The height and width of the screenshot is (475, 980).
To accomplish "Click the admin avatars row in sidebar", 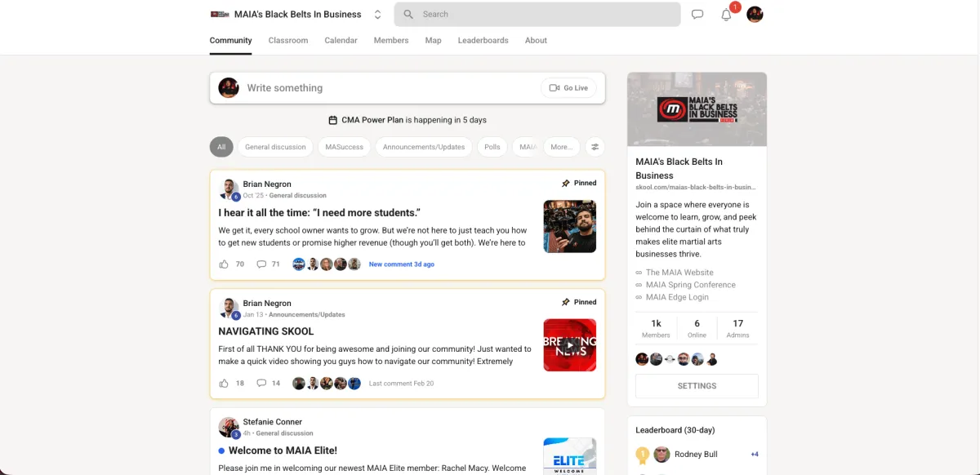I will (677, 359).
